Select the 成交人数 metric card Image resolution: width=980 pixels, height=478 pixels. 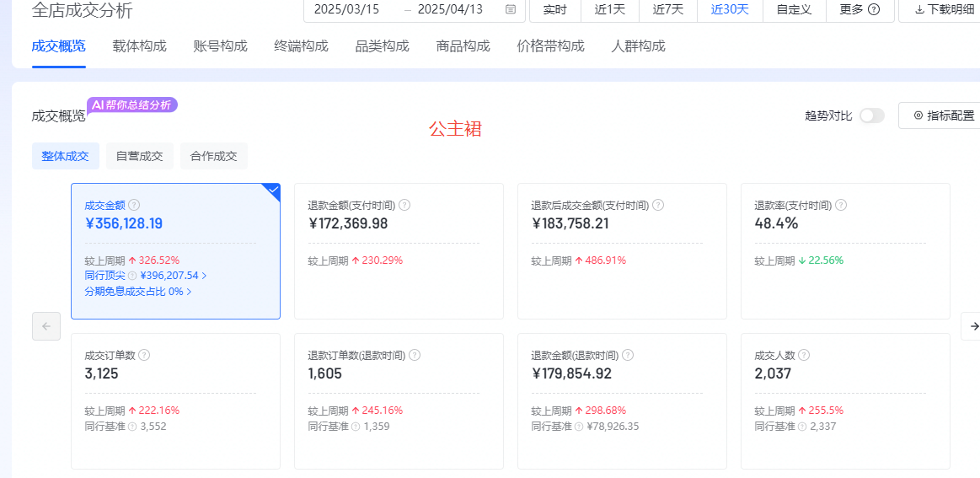coord(845,401)
